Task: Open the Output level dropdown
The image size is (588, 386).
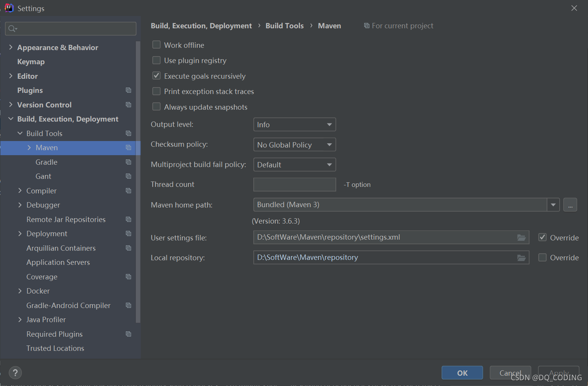Action: tap(295, 125)
